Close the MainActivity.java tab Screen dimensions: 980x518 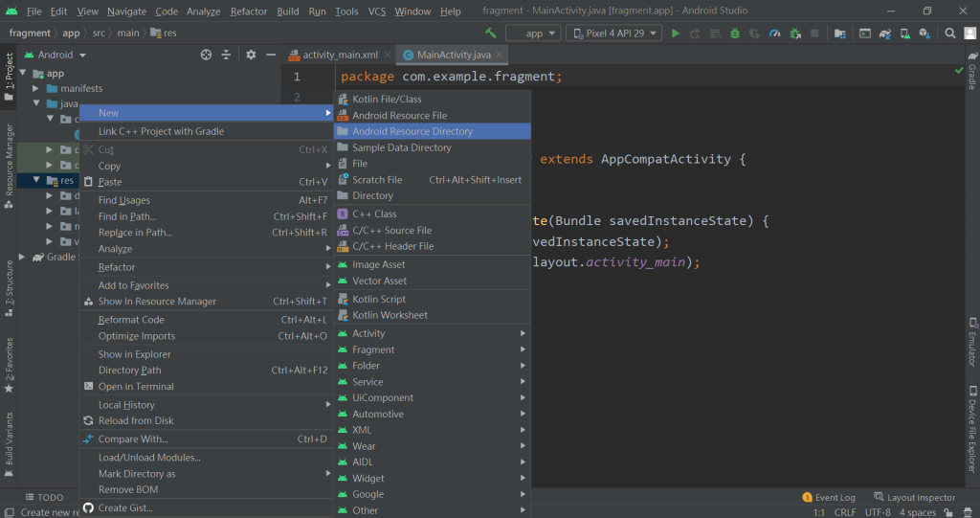(x=499, y=55)
